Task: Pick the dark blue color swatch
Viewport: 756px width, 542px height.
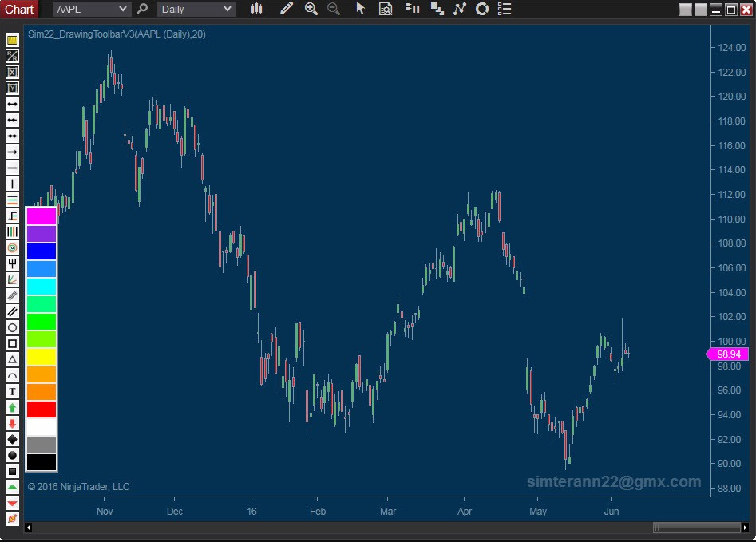Action: click(x=42, y=251)
